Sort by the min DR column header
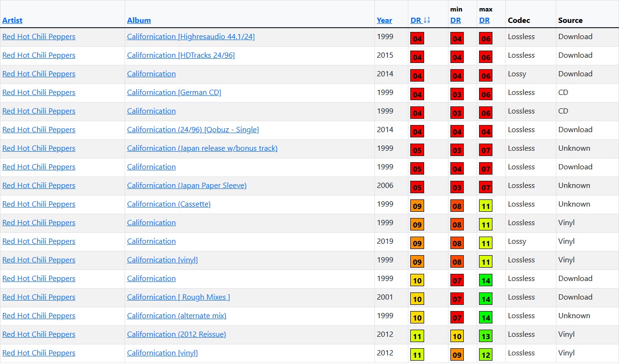This screenshot has width=619, height=364. [456, 20]
